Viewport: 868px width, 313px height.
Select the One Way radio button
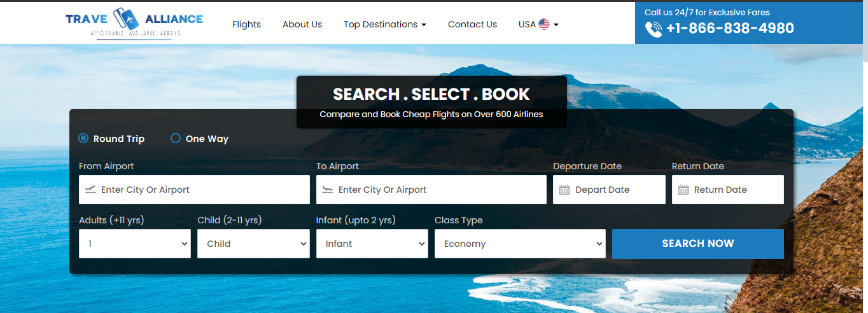click(x=176, y=138)
